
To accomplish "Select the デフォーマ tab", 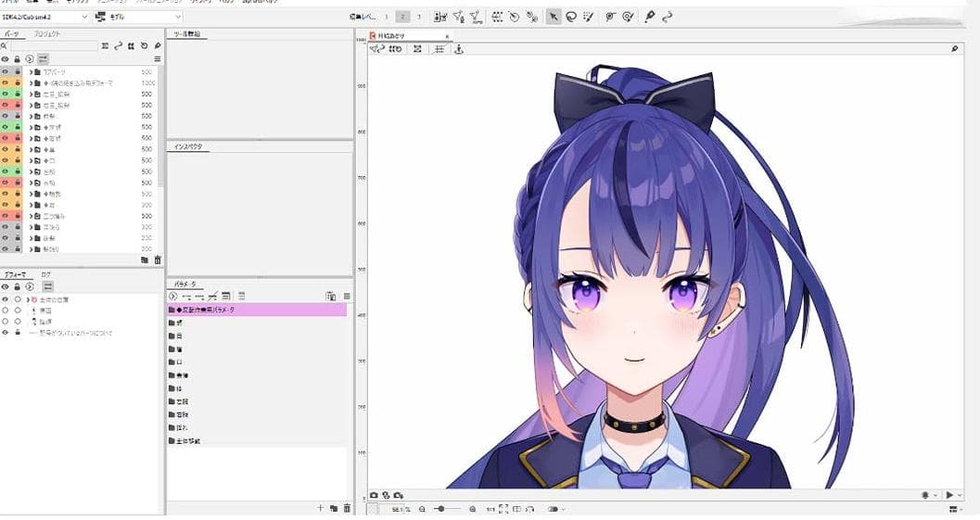I will click(x=15, y=274).
